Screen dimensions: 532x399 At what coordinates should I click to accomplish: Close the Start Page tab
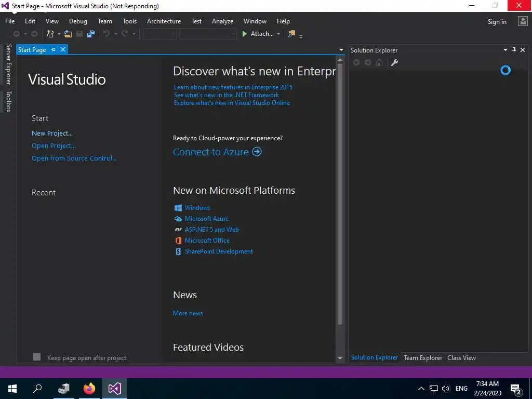click(63, 49)
